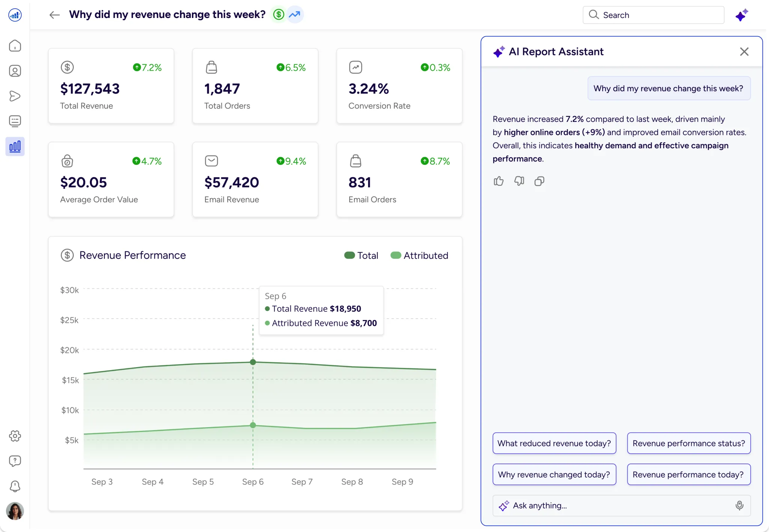The height and width of the screenshot is (532, 769).
Task: Open the settings gear in sidebar
Action: pyautogui.click(x=15, y=436)
